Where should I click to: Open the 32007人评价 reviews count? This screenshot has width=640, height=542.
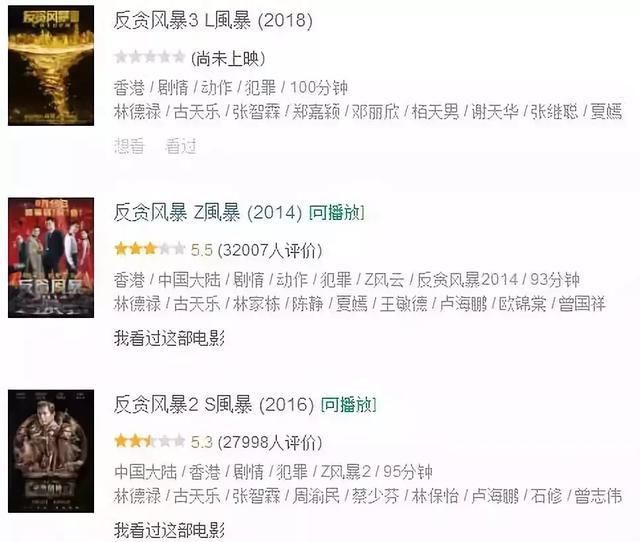tap(270, 250)
